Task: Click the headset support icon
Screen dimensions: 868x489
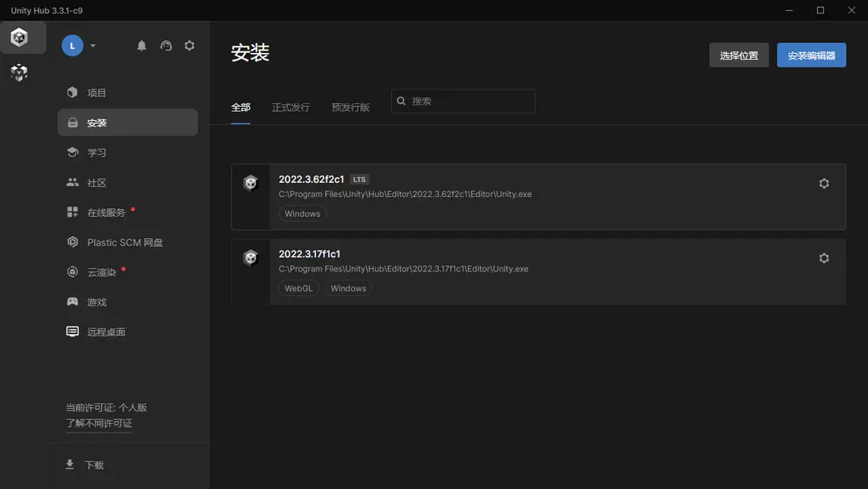Action: (166, 45)
